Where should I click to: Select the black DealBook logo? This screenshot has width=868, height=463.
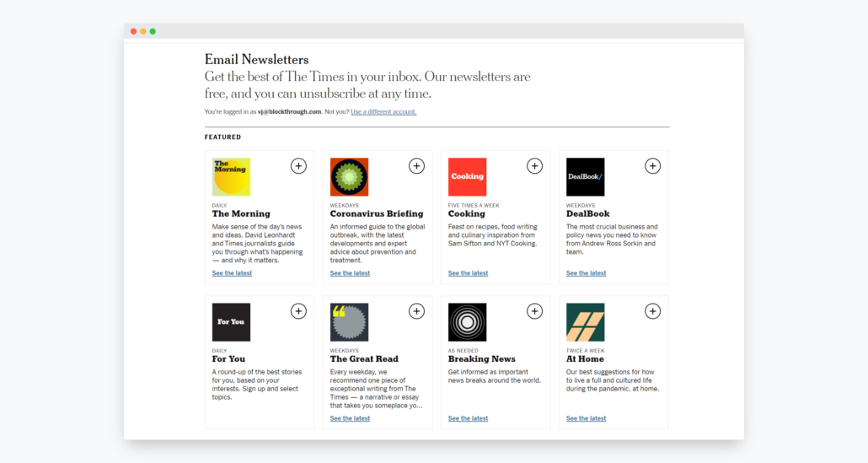click(585, 176)
